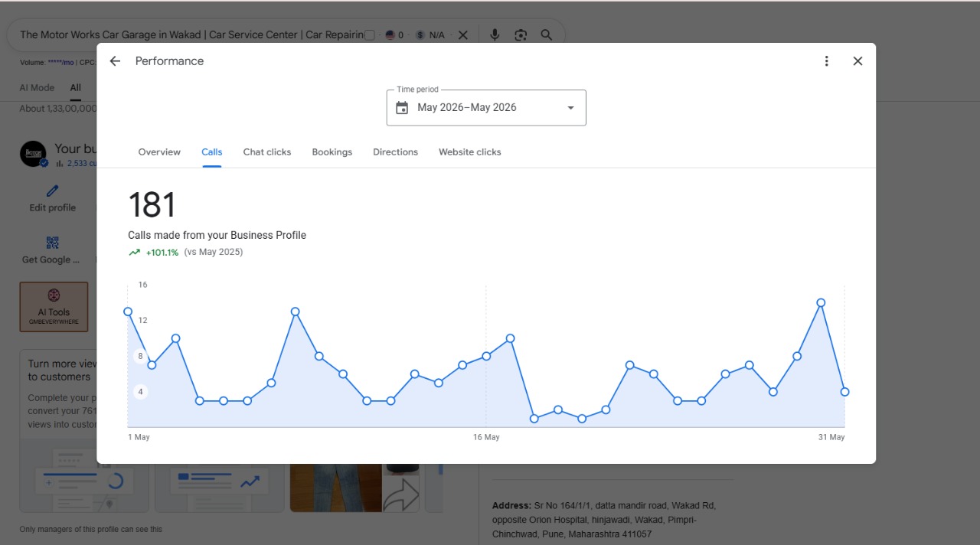This screenshot has width=980, height=545.
Task: Expand the Time period dropdown arrow
Action: 570,108
